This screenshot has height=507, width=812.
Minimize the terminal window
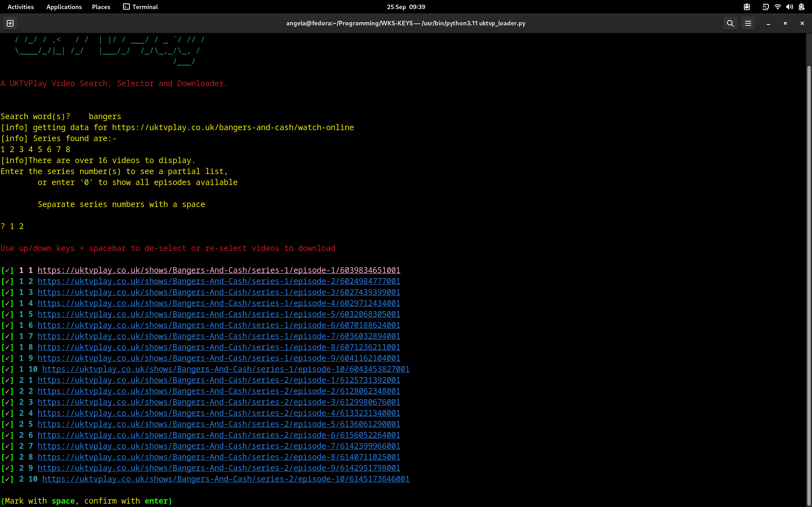click(x=768, y=23)
